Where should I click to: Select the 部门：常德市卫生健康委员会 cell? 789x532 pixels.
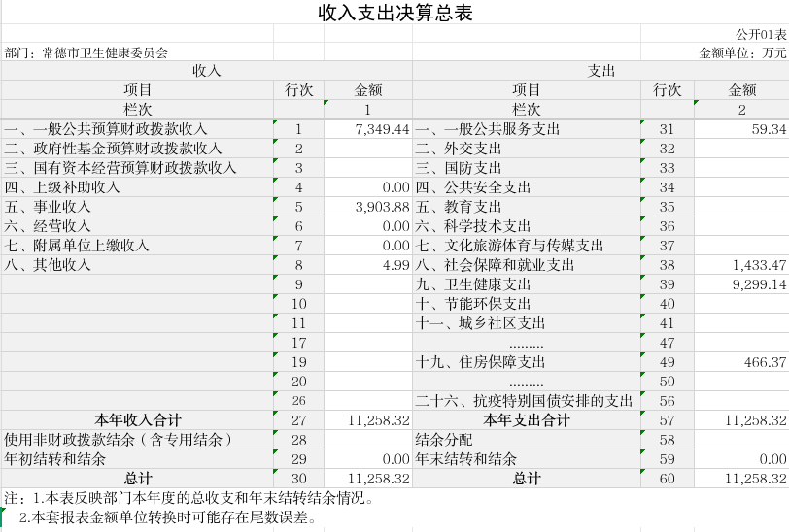point(87,52)
